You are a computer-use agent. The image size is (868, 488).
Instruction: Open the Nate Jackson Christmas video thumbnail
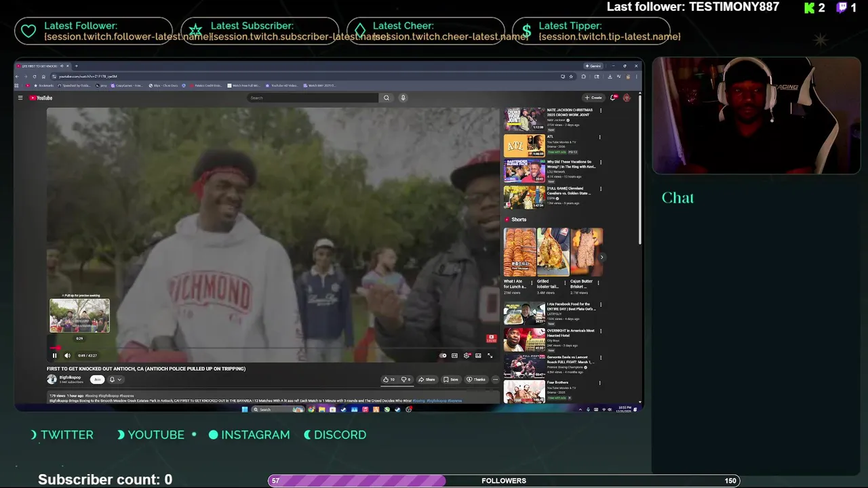[x=524, y=119]
